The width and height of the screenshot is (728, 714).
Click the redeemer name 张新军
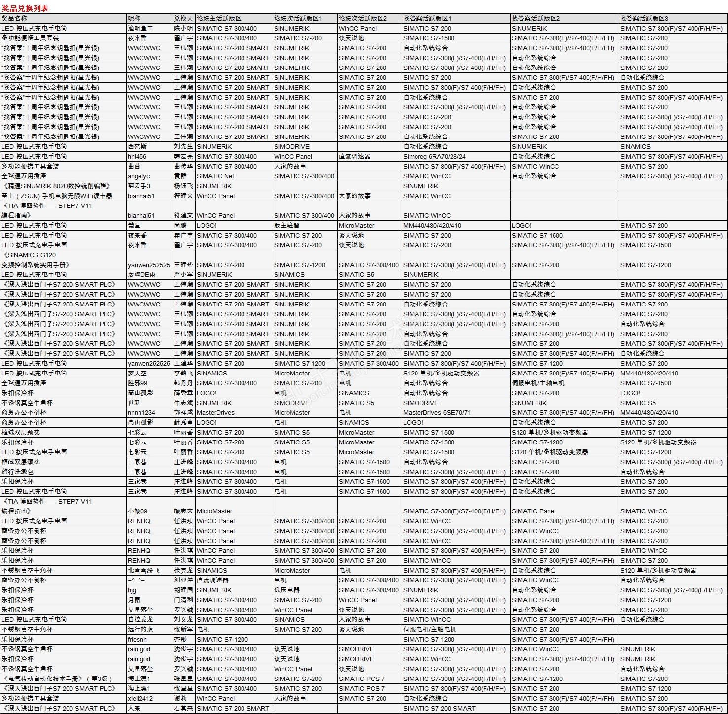point(183,629)
